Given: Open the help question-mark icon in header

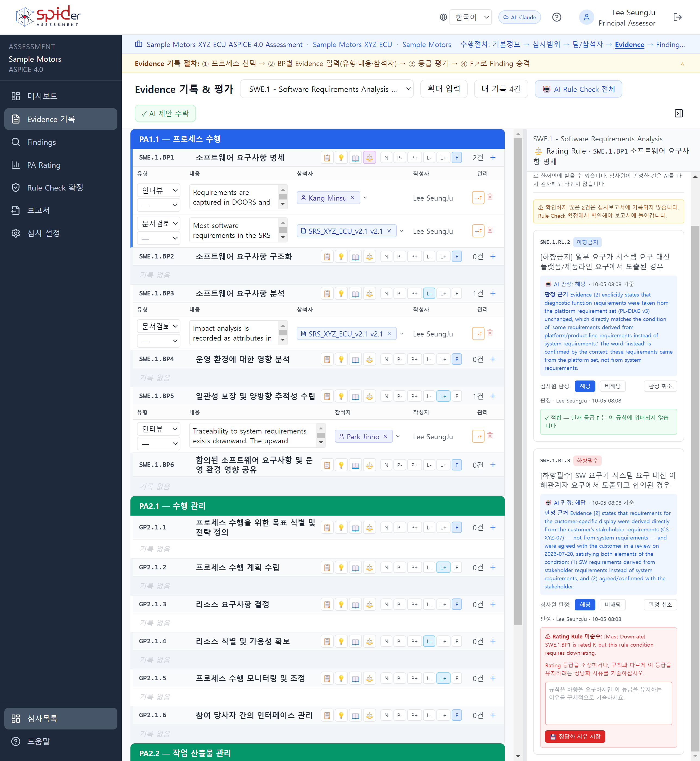Looking at the screenshot, I should (557, 17).
